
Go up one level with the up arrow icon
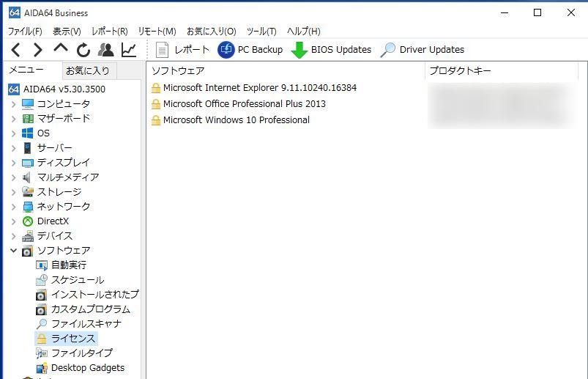point(61,48)
